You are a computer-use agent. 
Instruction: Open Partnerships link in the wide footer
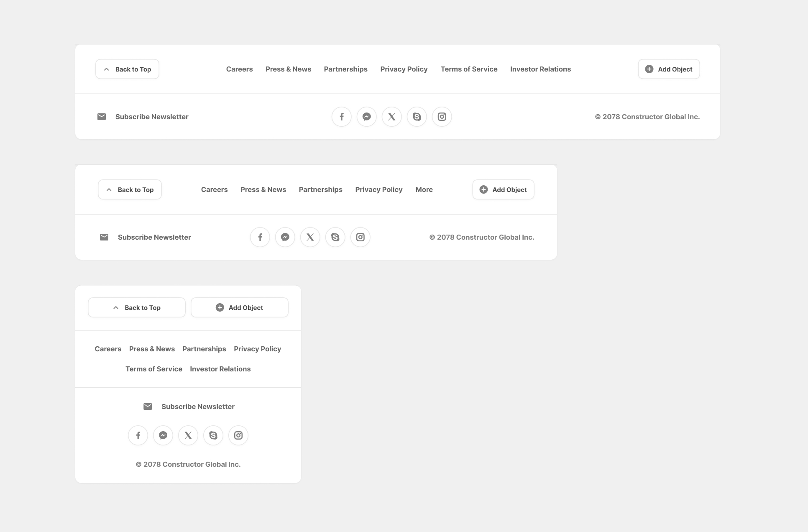click(x=346, y=69)
